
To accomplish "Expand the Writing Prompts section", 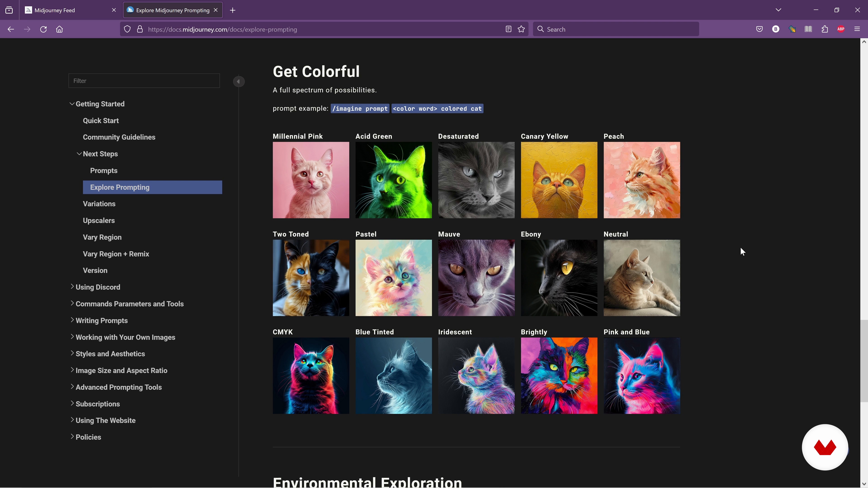I will (72, 320).
